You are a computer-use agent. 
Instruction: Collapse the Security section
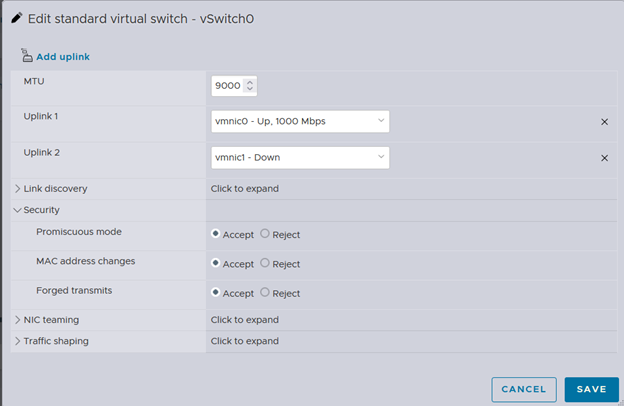pos(17,210)
